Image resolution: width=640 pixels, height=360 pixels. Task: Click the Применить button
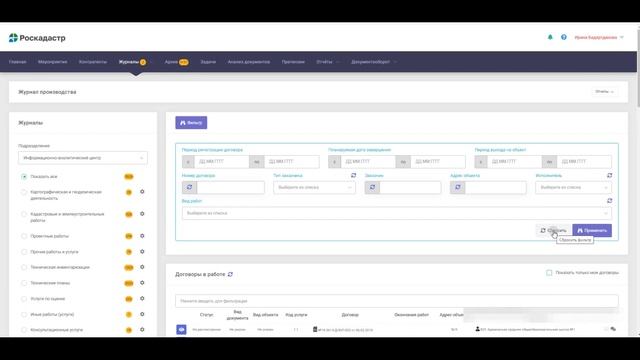[x=592, y=230]
